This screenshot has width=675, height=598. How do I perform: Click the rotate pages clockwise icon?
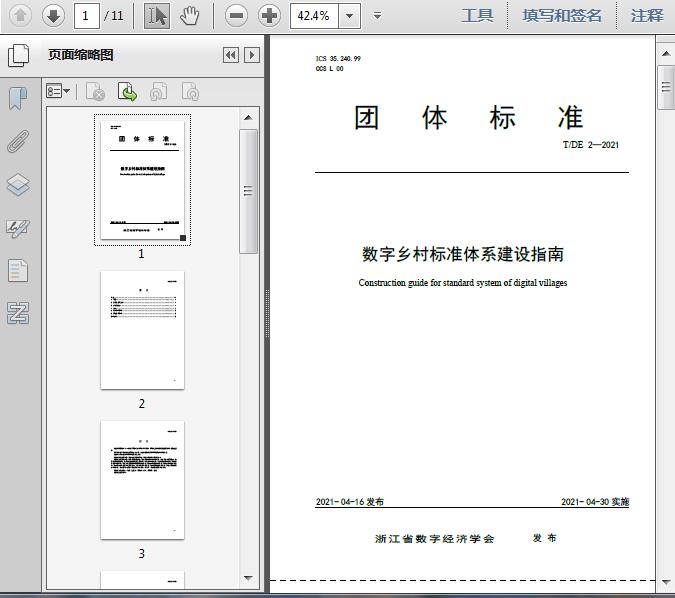coord(190,92)
